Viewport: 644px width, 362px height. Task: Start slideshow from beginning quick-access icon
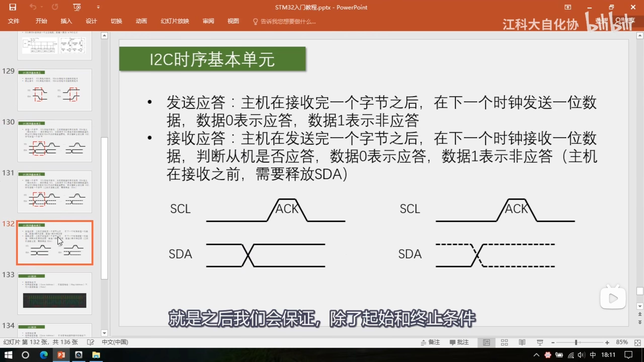click(x=77, y=7)
